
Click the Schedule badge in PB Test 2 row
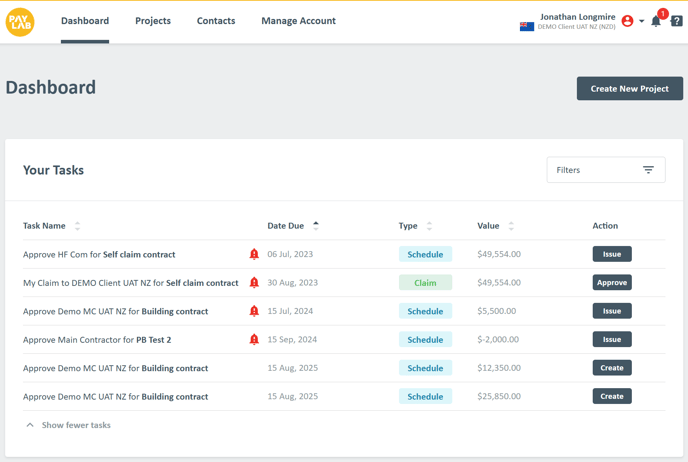425,340
